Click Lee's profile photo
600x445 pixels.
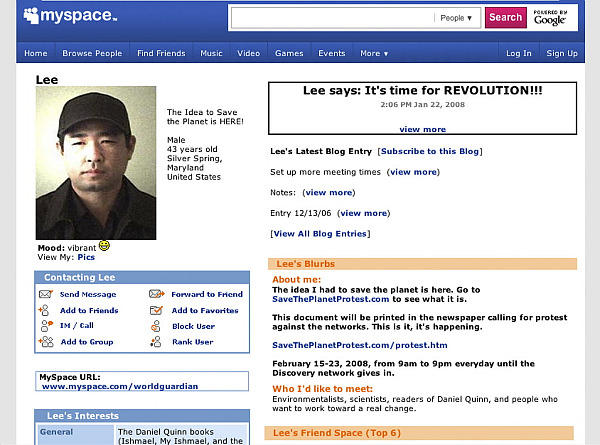click(96, 163)
